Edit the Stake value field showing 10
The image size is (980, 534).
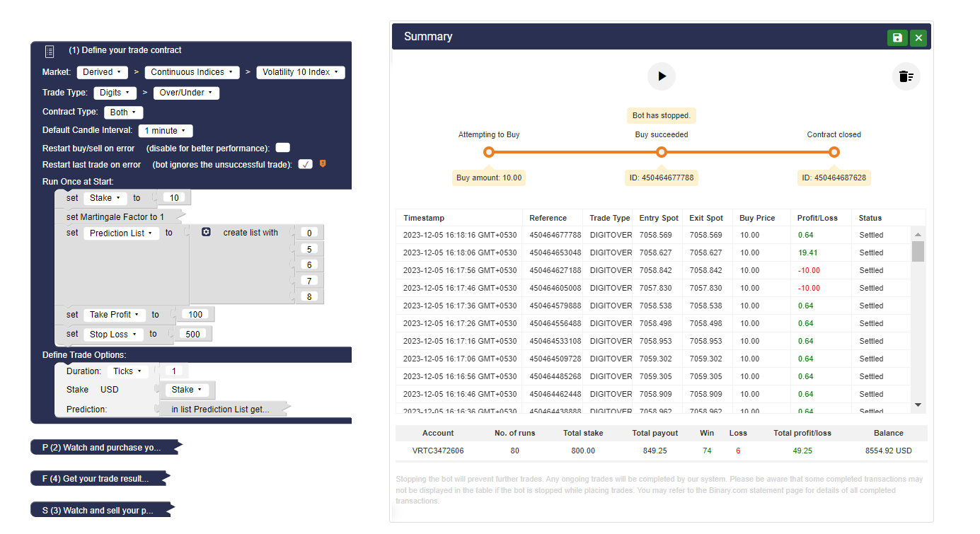[x=173, y=197]
